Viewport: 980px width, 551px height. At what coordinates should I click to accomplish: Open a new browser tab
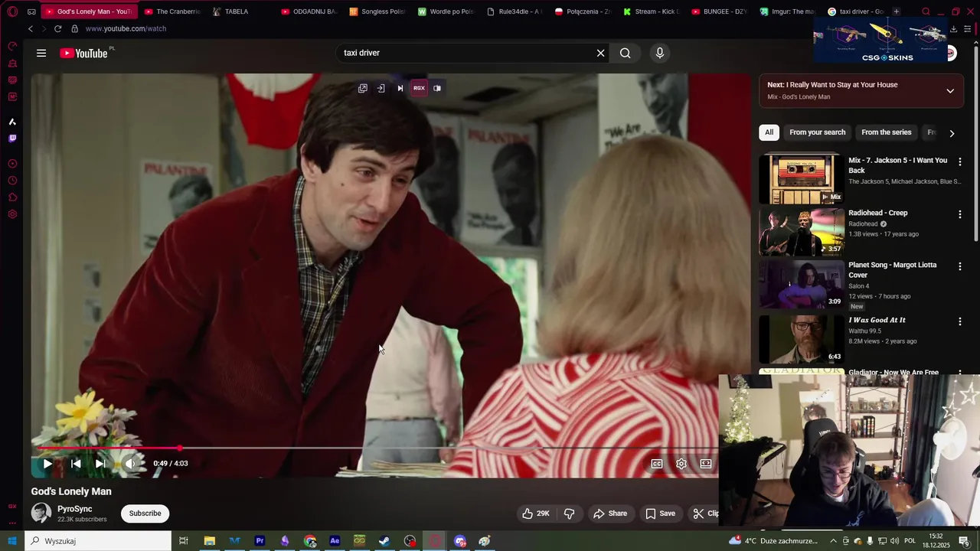897,11
